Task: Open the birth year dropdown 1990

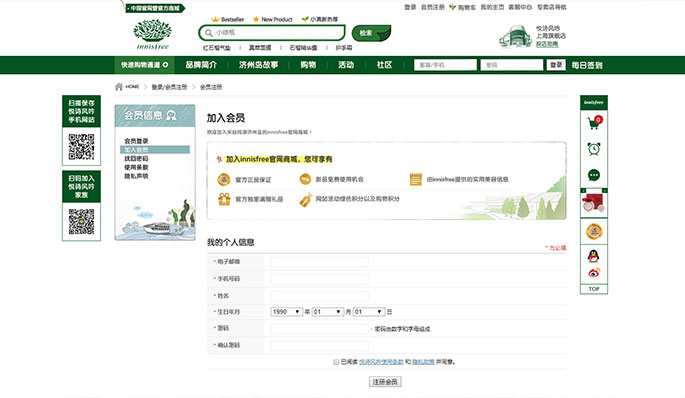Action: pos(286,311)
